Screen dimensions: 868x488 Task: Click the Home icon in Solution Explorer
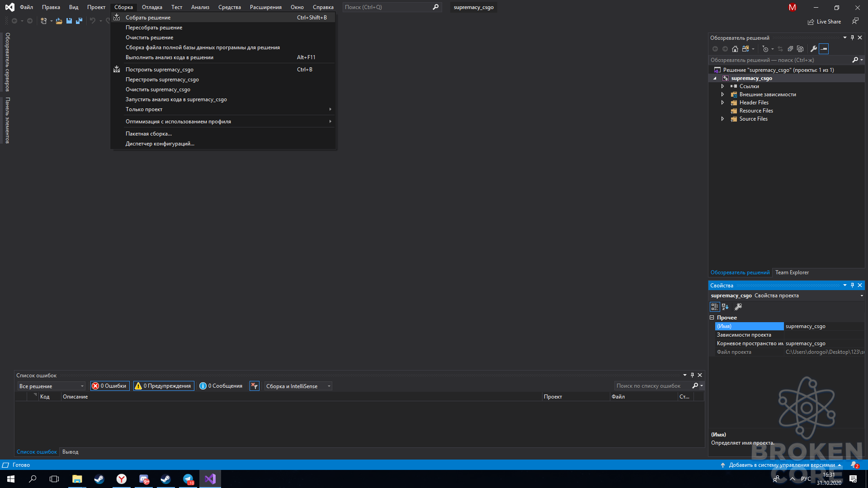tap(735, 49)
